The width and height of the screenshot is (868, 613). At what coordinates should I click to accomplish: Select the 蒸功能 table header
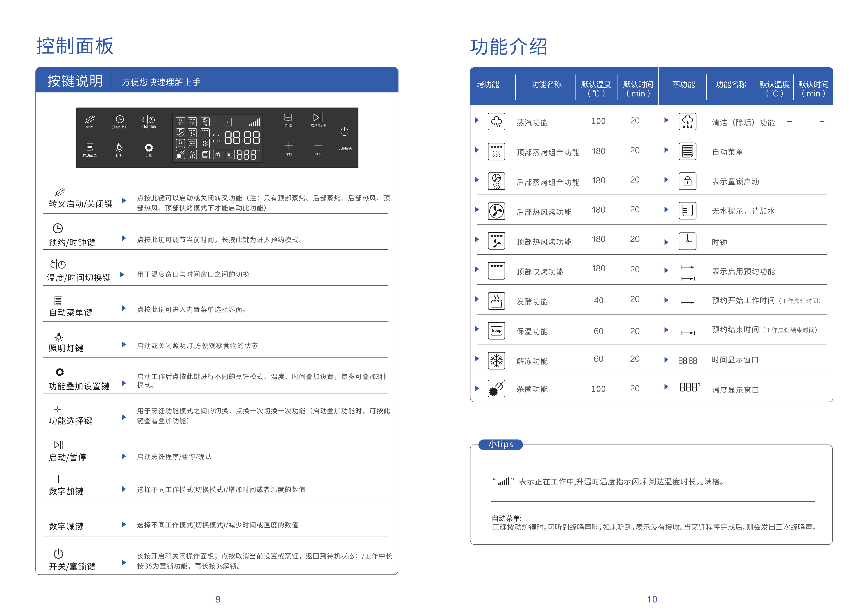(683, 85)
